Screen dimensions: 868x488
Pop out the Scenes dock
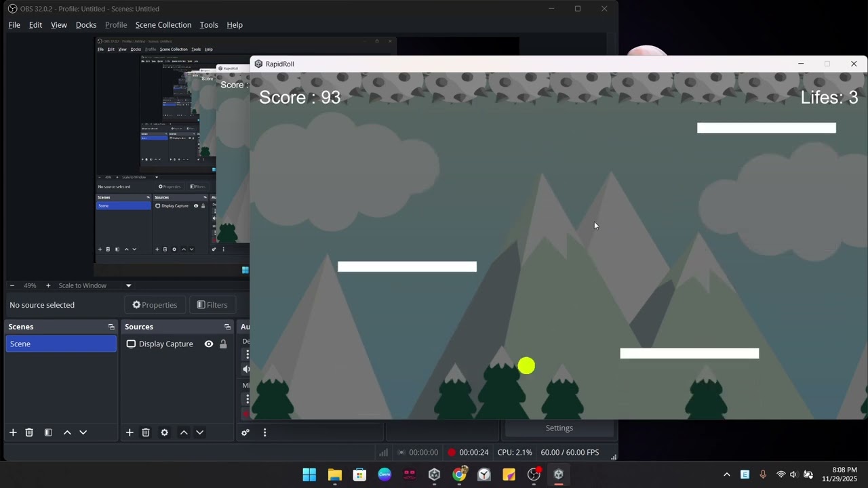pyautogui.click(x=111, y=327)
